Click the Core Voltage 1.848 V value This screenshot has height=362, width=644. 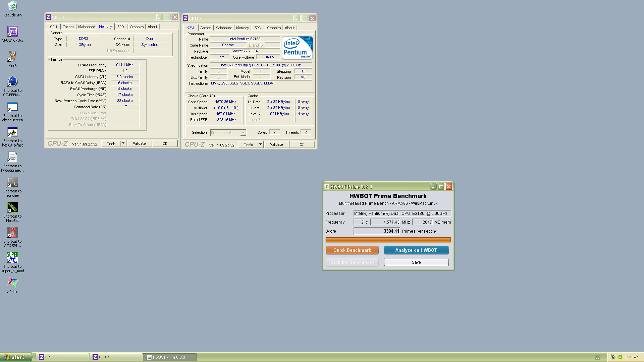[268, 57]
